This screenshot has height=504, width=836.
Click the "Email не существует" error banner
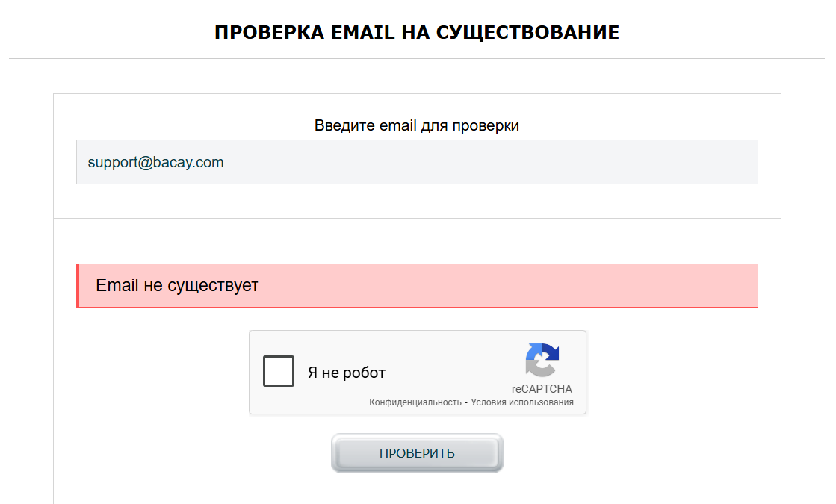coord(417,285)
